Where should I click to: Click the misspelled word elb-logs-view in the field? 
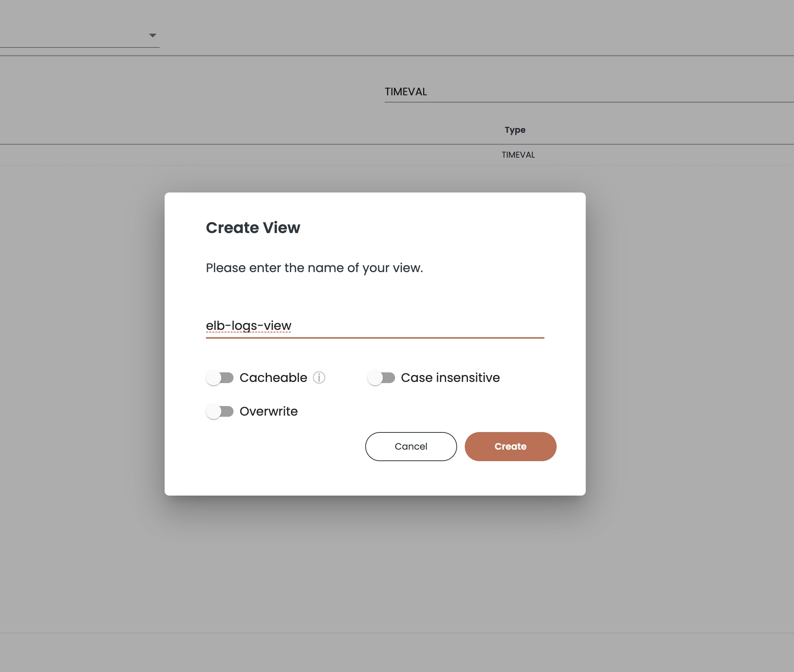tap(248, 326)
